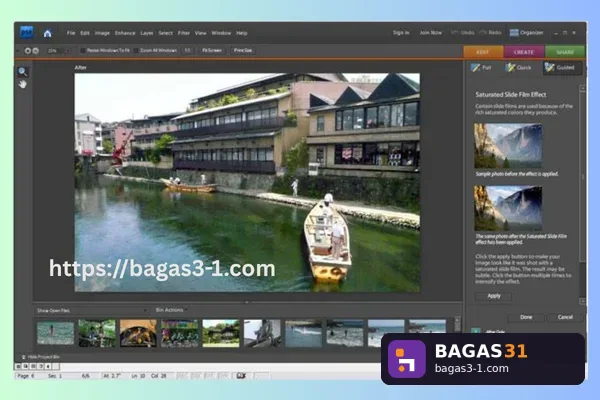Click the camera icon in the status bar
Screen dimensions: 600x400
point(241,376)
